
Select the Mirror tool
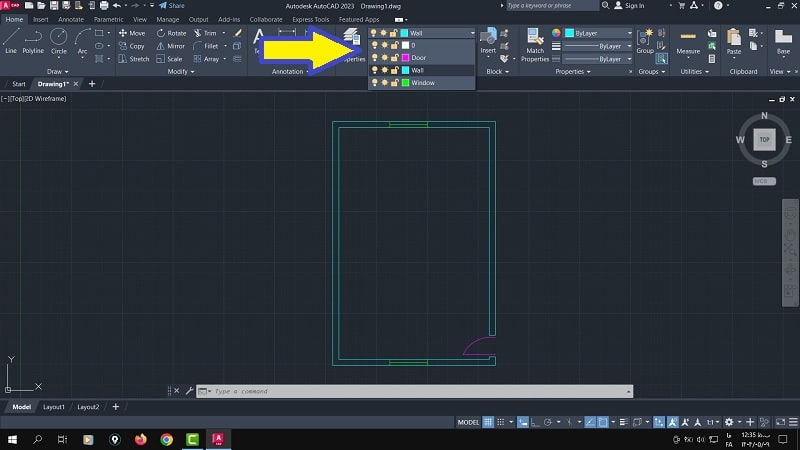[x=170, y=46]
